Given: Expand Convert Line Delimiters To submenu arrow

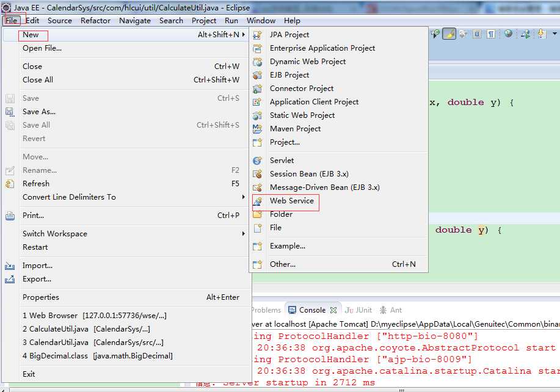Looking at the screenshot, I should (243, 197).
